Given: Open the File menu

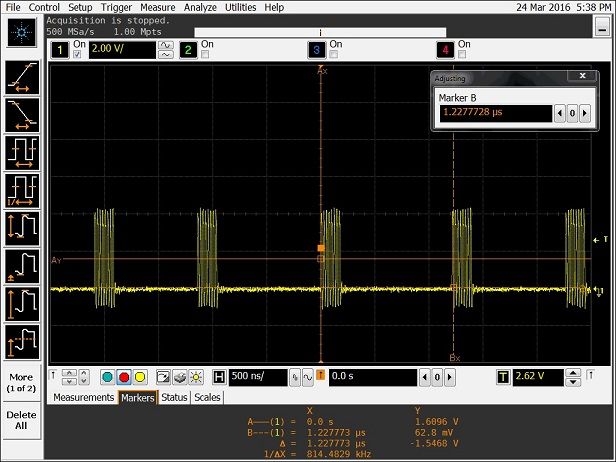Looking at the screenshot, I should tap(13, 7).
